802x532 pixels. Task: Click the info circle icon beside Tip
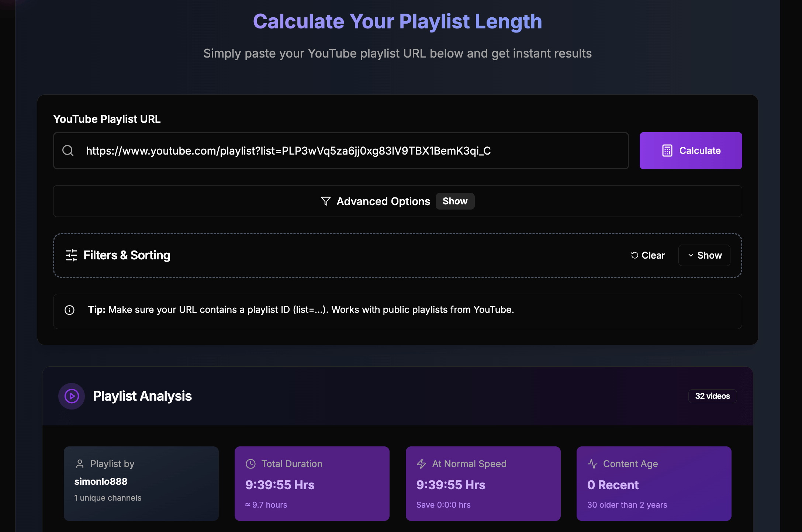tap(69, 310)
